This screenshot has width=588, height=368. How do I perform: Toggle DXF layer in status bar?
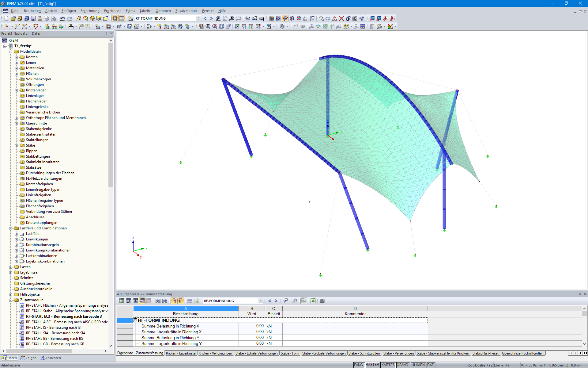point(431,365)
